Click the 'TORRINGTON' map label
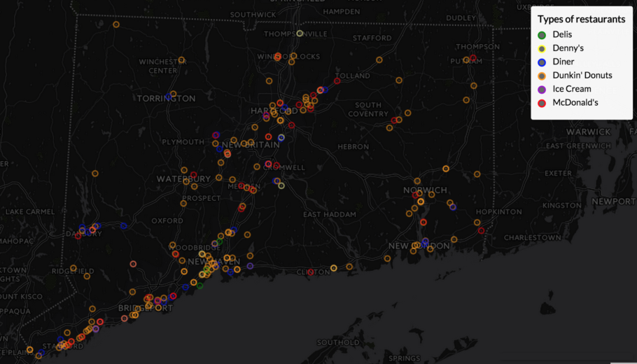 [166, 99]
